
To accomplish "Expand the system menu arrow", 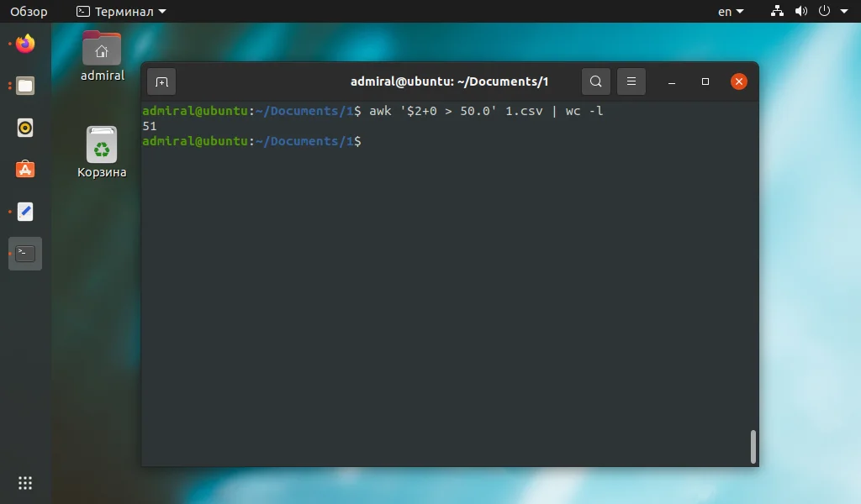I will point(844,12).
